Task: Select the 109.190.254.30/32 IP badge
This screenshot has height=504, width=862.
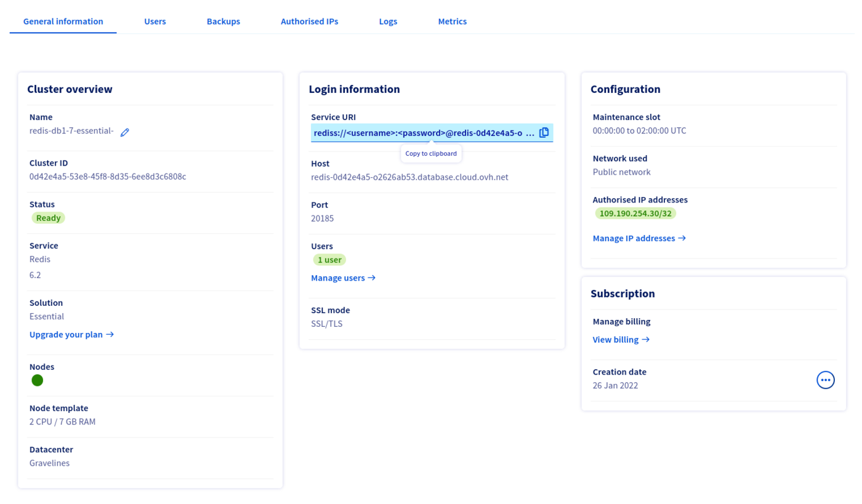Action: click(x=635, y=213)
